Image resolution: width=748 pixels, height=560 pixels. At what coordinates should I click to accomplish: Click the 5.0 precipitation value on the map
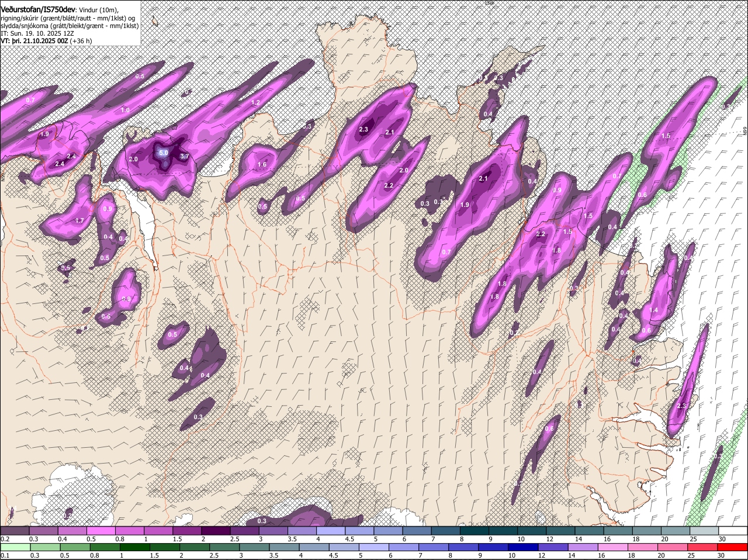click(164, 153)
